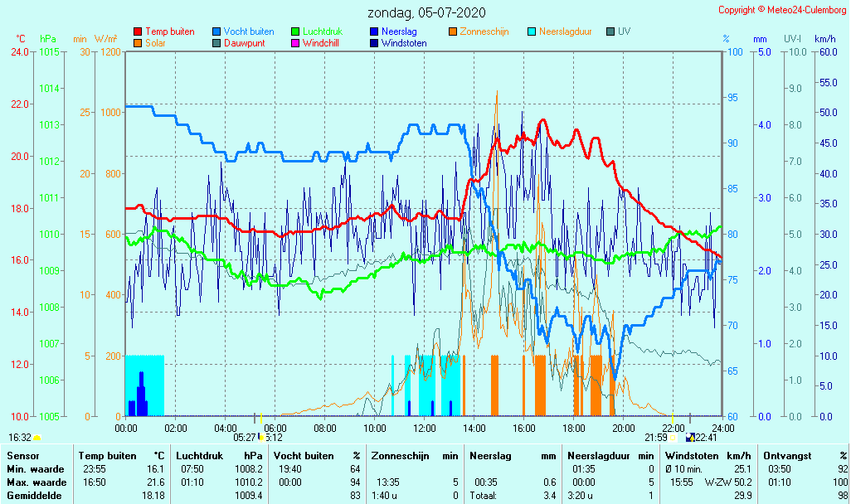
Task: Click the sunrise icon beside 05:27
Action: coord(260,438)
